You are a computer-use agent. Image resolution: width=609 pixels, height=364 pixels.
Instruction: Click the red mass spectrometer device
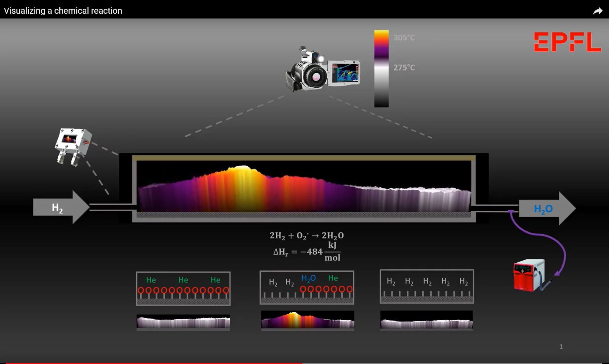530,275
